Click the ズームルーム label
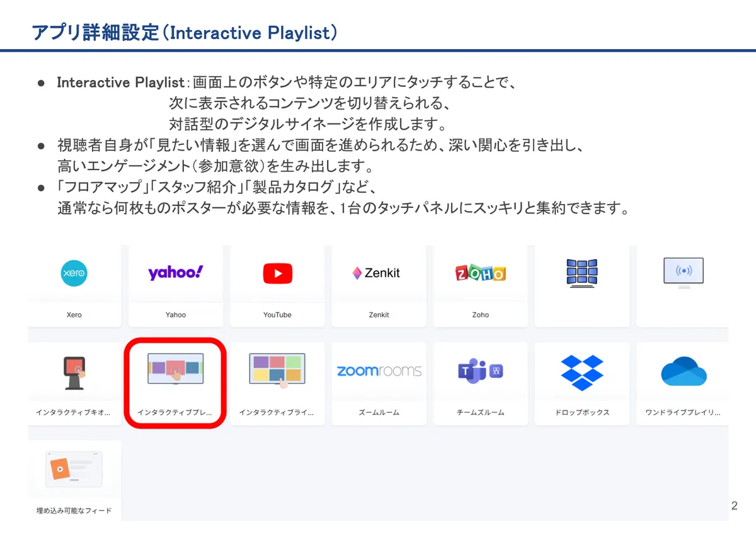Screen dimensions: 756x535 click(x=379, y=413)
